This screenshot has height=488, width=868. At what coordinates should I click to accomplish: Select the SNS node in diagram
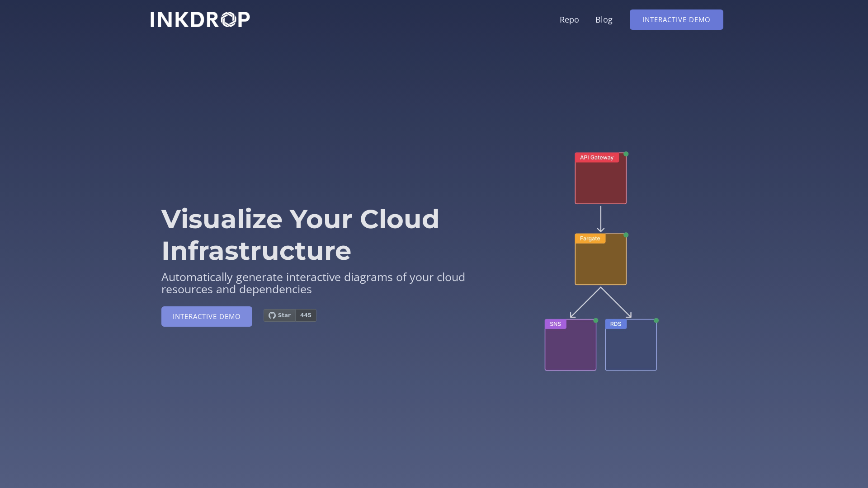(571, 345)
